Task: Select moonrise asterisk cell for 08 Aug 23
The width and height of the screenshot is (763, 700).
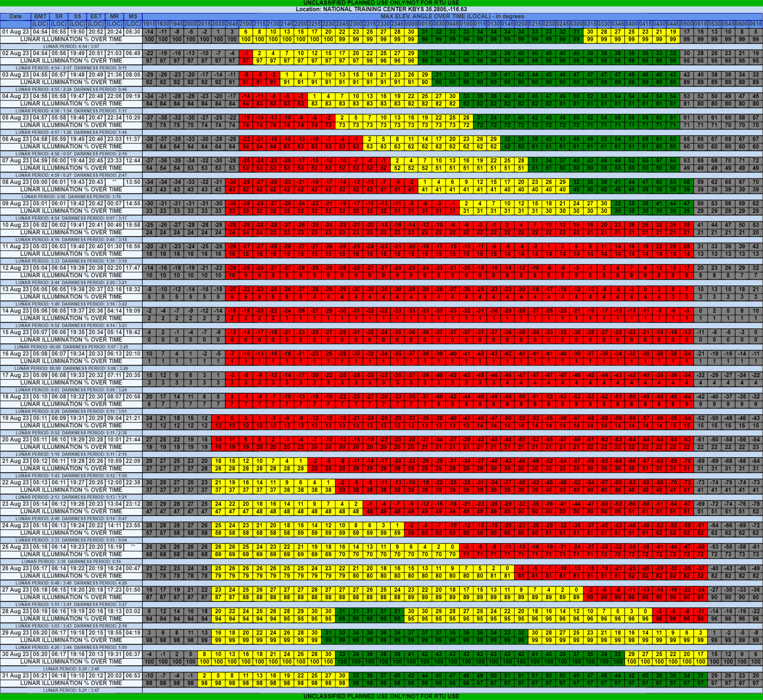Action: (x=114, y=182)
